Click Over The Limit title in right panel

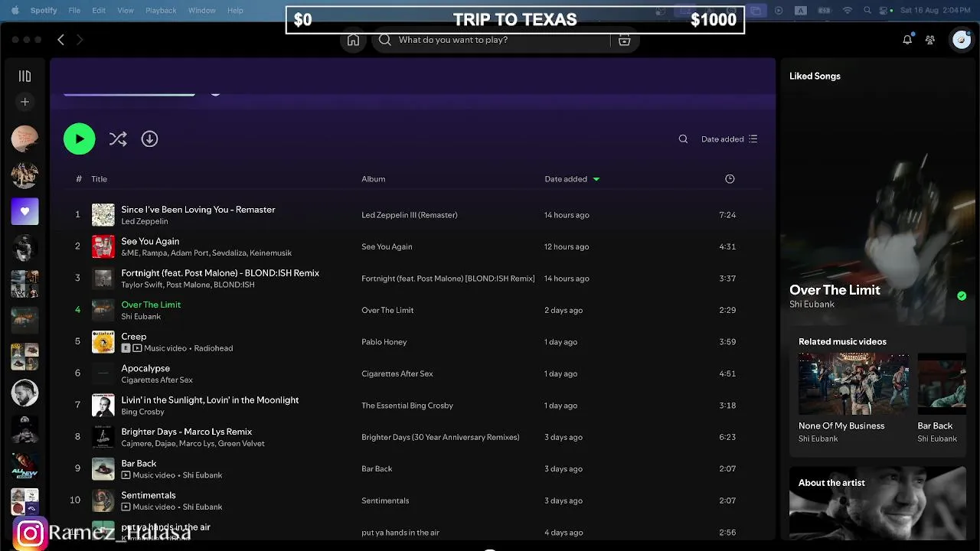(x=835, y=290)
